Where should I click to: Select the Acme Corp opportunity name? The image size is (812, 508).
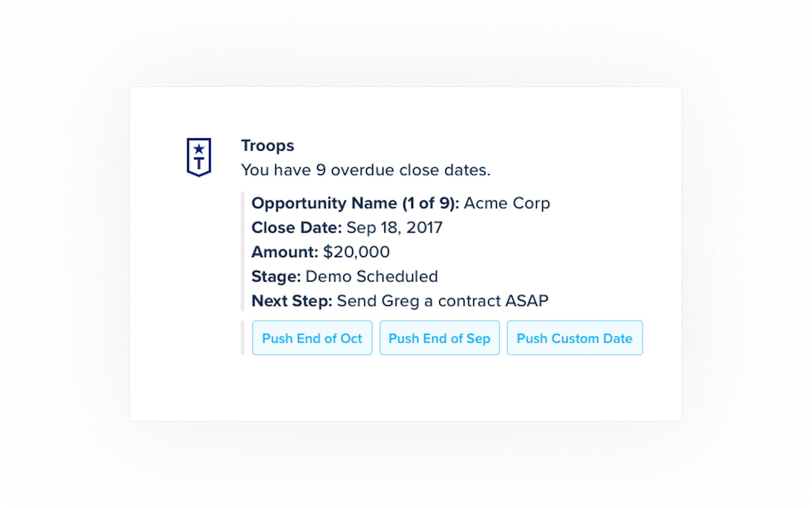pyautogui.click(x=507, y=203)
